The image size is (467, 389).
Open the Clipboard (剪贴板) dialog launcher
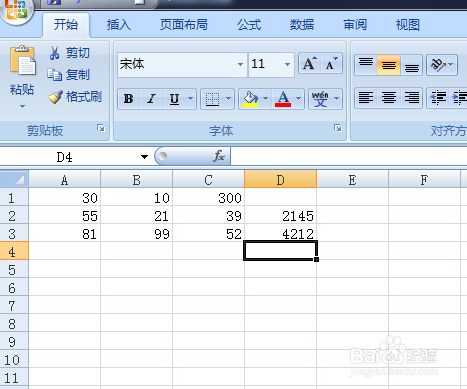click(101, 128)
